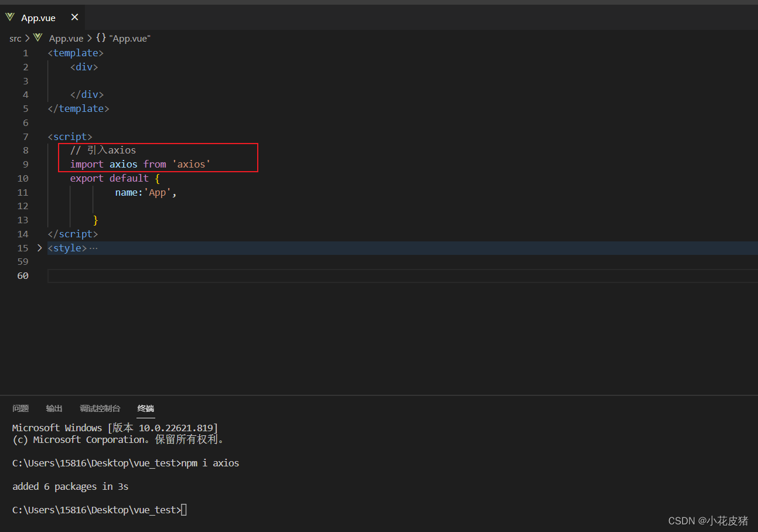
Task: Close the App.vue tab
Action: coord(74,18)
